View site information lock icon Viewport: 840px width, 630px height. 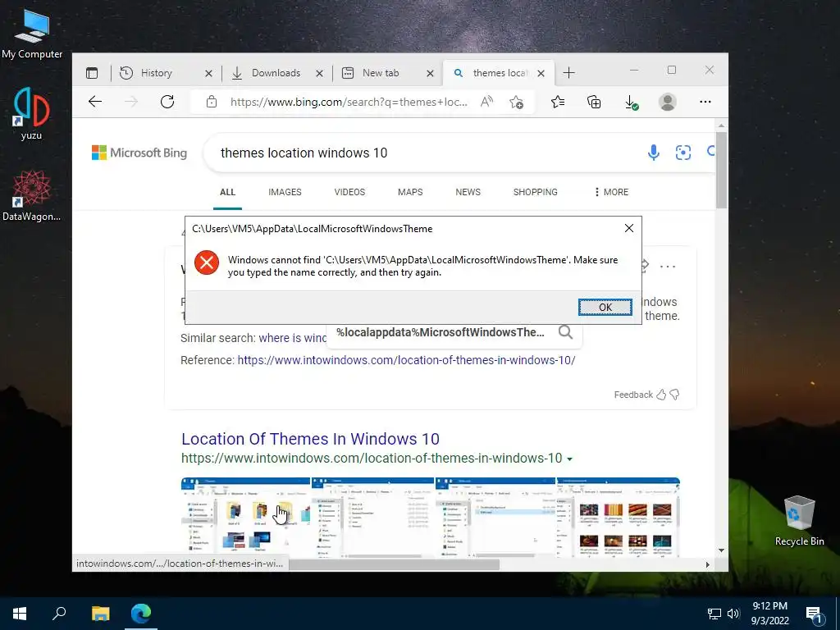point(212,102)
